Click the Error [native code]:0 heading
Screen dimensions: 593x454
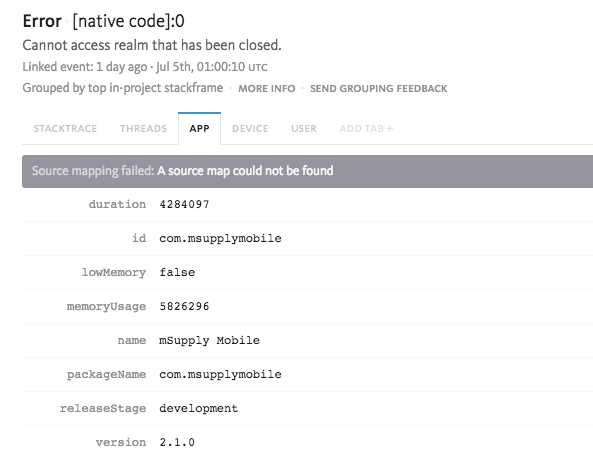tap(104, 21)
